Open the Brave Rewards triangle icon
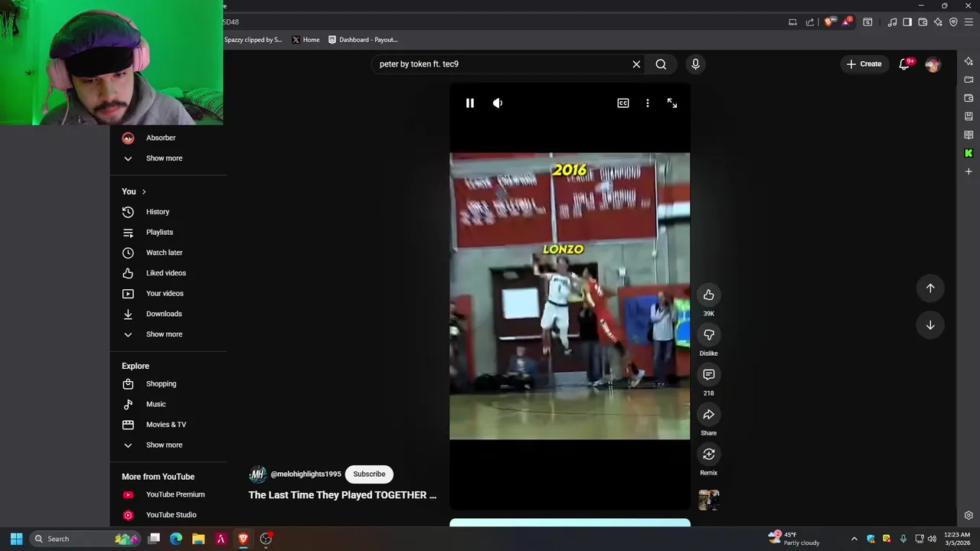This screenshot has width=980, height=551. tap(847, 22)
